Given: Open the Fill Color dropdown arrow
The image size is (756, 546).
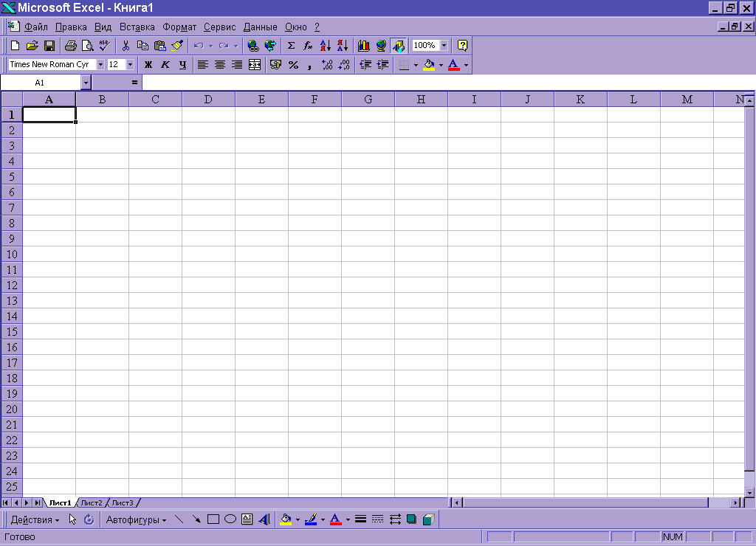Looking at the screenshot, I should pyautogui.click(x=441, y=65).
